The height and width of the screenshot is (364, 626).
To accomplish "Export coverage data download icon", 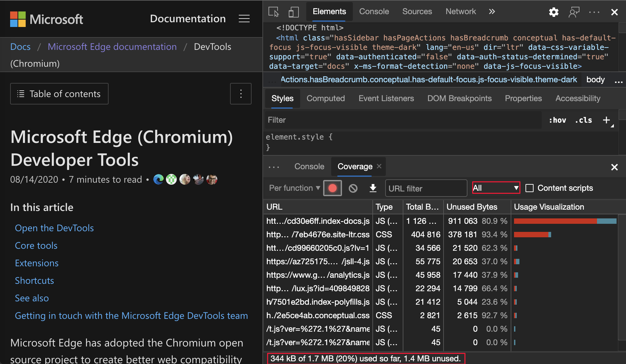I will pos(373,188).
